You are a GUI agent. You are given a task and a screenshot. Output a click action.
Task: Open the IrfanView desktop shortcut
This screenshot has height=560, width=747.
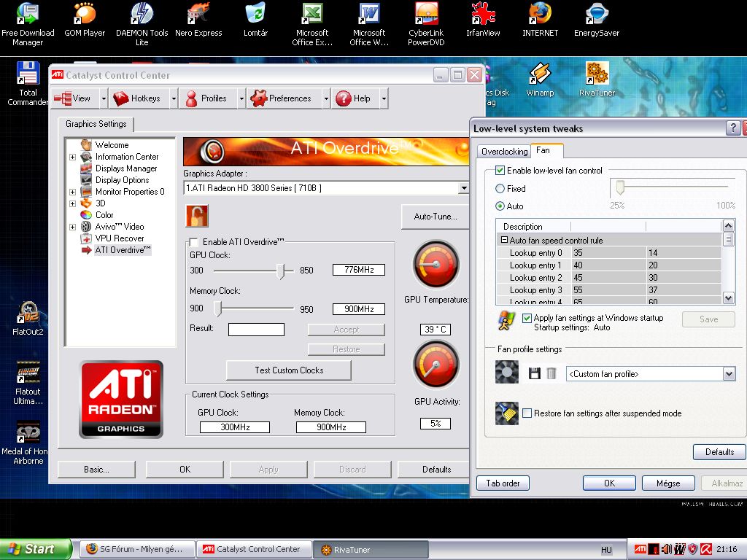pos(483,15)
